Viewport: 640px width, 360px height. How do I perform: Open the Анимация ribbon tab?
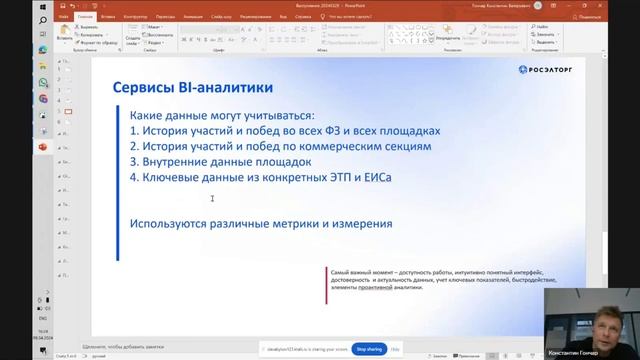[x=193, y=17]
